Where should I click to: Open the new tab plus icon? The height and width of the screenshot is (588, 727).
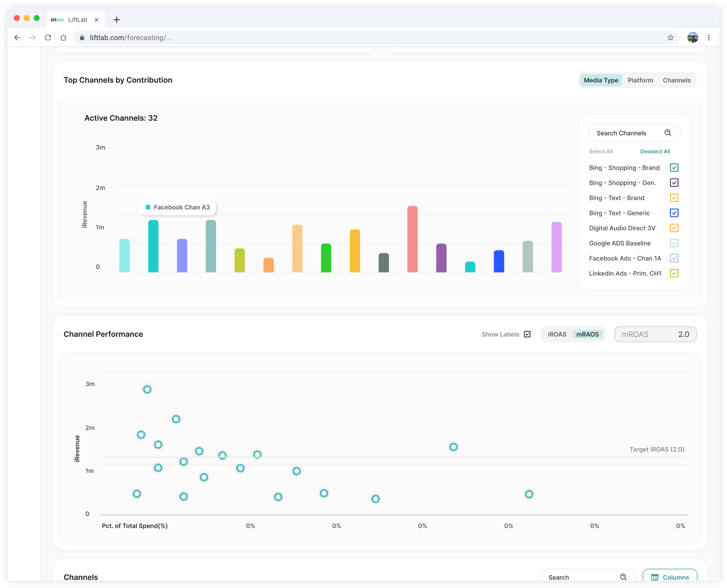[x=116, y=20]
